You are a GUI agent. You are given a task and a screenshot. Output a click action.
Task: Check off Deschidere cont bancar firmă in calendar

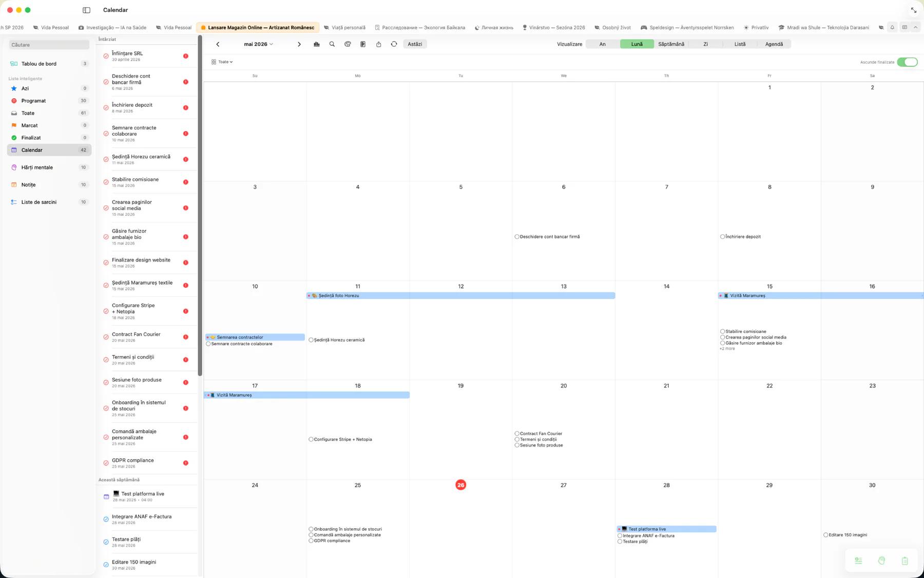click(517, 237)
